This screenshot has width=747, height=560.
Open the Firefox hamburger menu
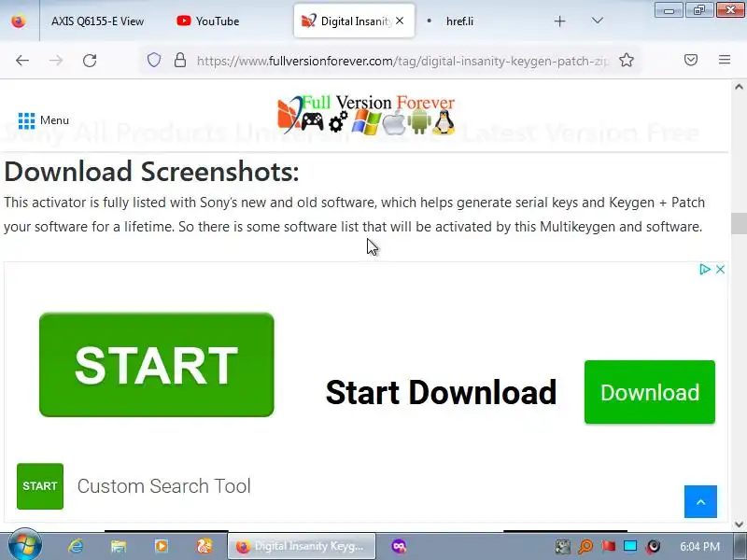click(x=725, y=60)
